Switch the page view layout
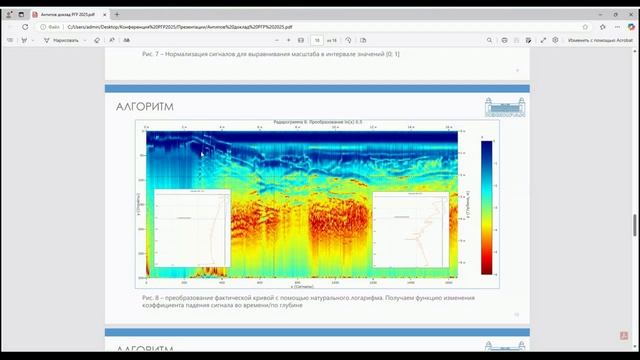640x360 pixels. coord(363,40)
